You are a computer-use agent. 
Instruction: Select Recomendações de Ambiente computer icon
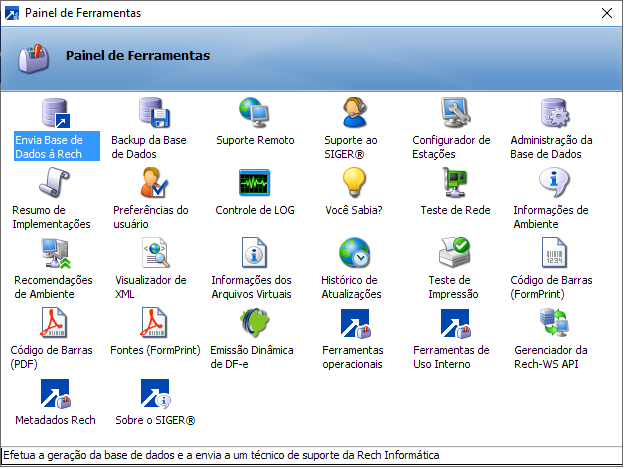[56, 253]
